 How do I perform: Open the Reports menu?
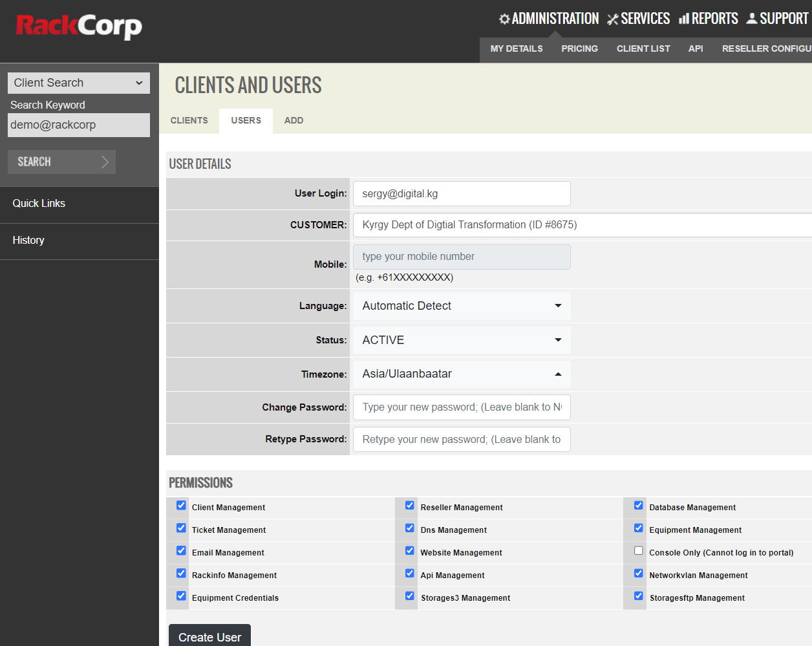709,19
